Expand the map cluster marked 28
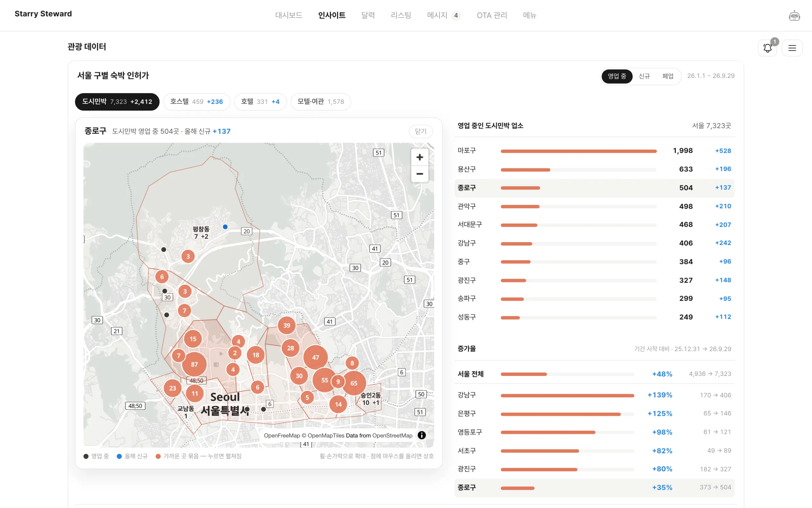Image resolution: width=812 pixels, height=508 pixels. (290, 348)
